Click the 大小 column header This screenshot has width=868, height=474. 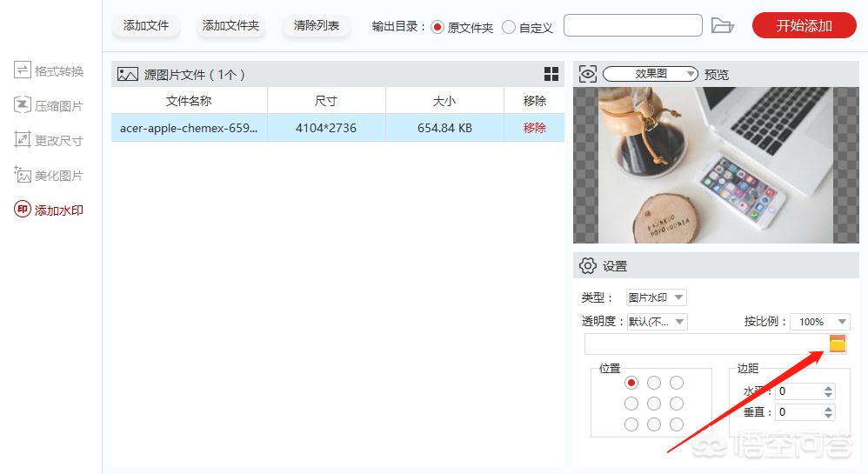click(x=444, y=101)
